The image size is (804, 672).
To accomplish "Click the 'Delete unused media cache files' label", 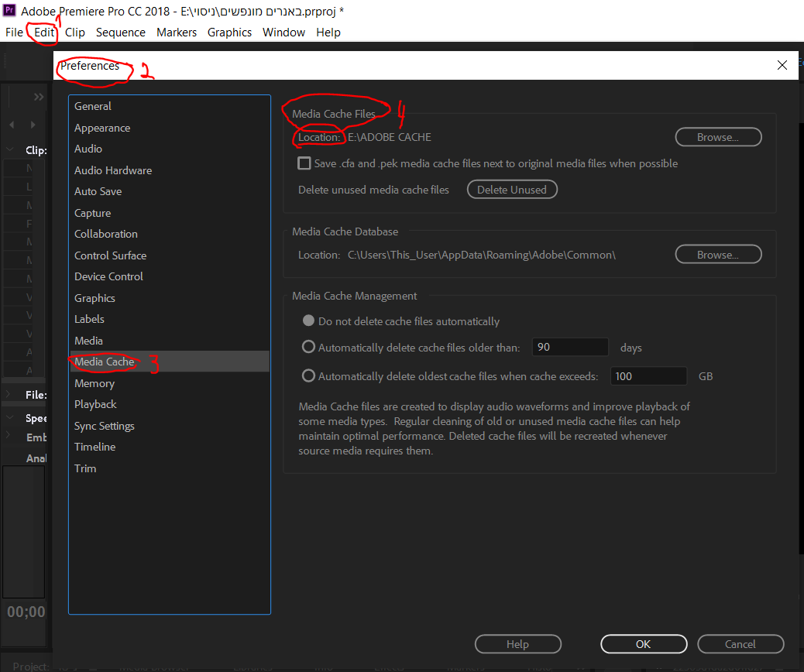I will (373, 190).
